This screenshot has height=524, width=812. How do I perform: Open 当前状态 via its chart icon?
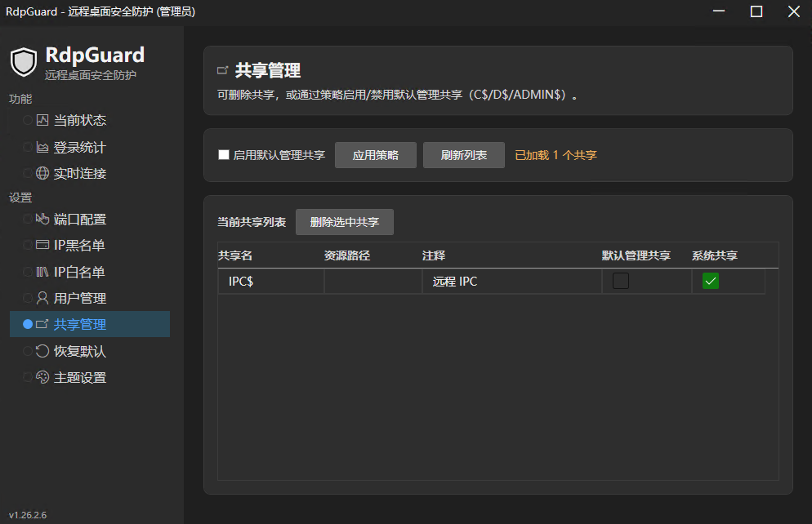(42, 120)
